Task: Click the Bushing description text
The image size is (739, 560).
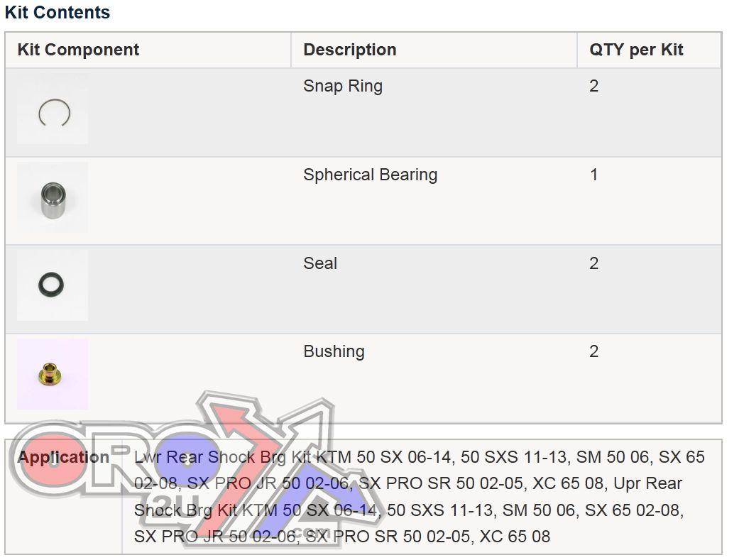Action: [x=334, y=351]
